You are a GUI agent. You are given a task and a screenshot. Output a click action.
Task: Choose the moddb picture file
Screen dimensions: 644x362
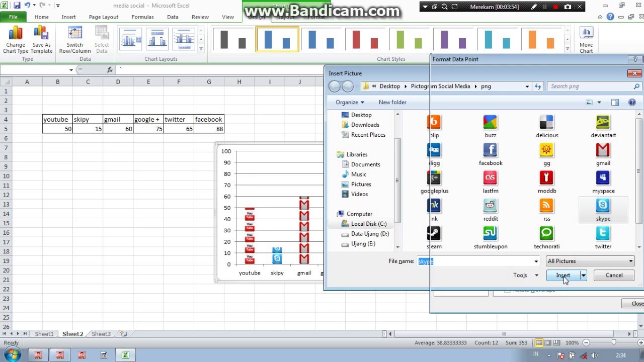point(547,182)
